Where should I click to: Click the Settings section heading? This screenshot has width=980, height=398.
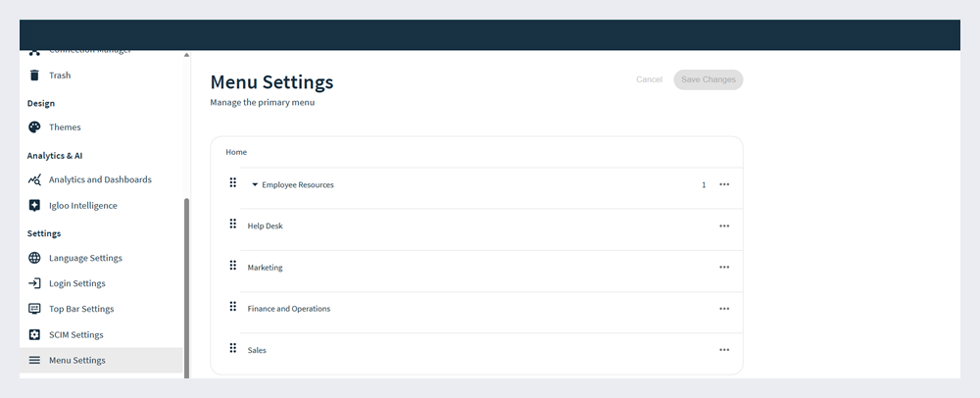pyautogui.click(x=44, y=233)
